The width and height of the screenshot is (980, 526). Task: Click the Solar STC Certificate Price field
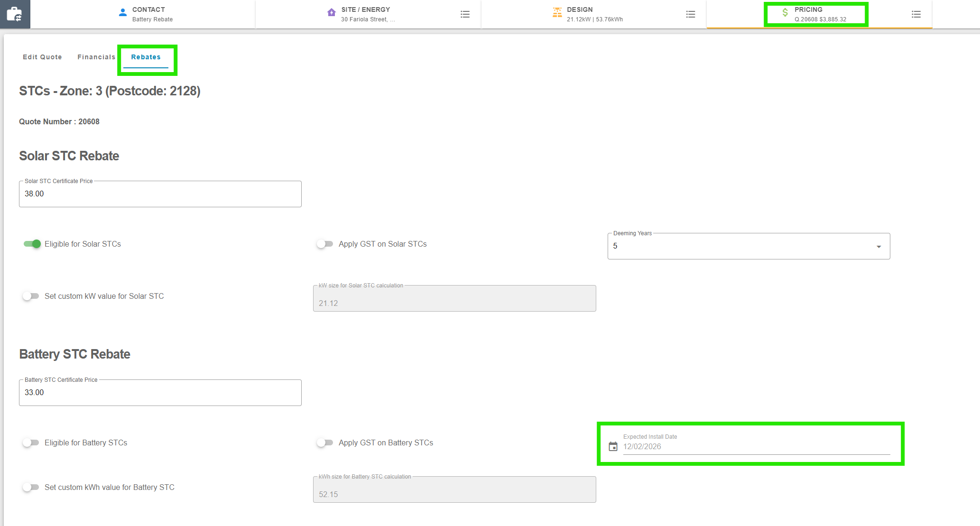pos(160,194)
